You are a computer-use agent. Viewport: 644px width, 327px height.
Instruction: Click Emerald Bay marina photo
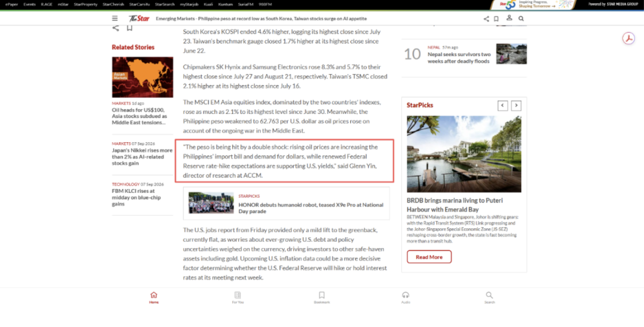tap(464, 154)
